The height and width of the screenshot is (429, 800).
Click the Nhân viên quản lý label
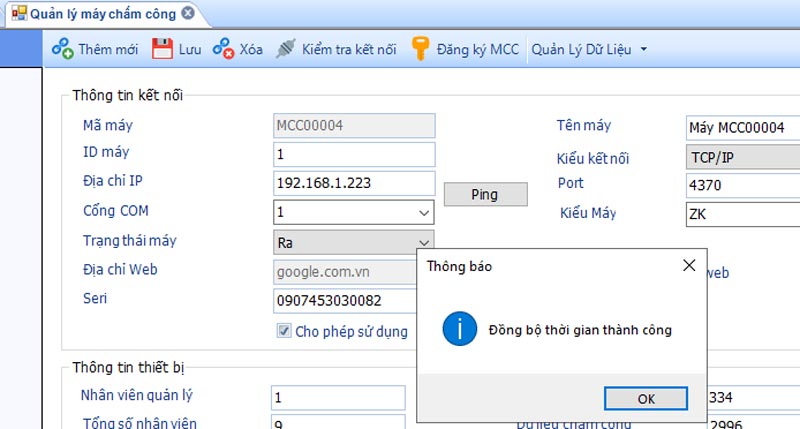click(x=137, y=395)
